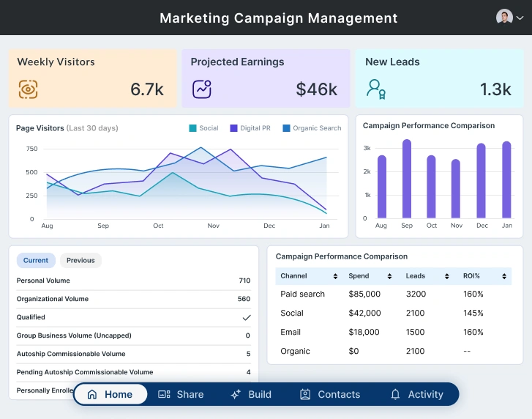The height and width of the screenshot is (419, 532).
Task: Toggle the Qualified checkmark
Action: click(x=247, y=317)
